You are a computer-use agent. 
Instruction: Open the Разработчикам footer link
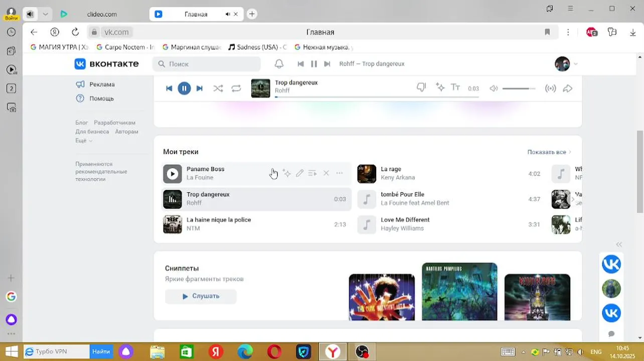point(114,122)
